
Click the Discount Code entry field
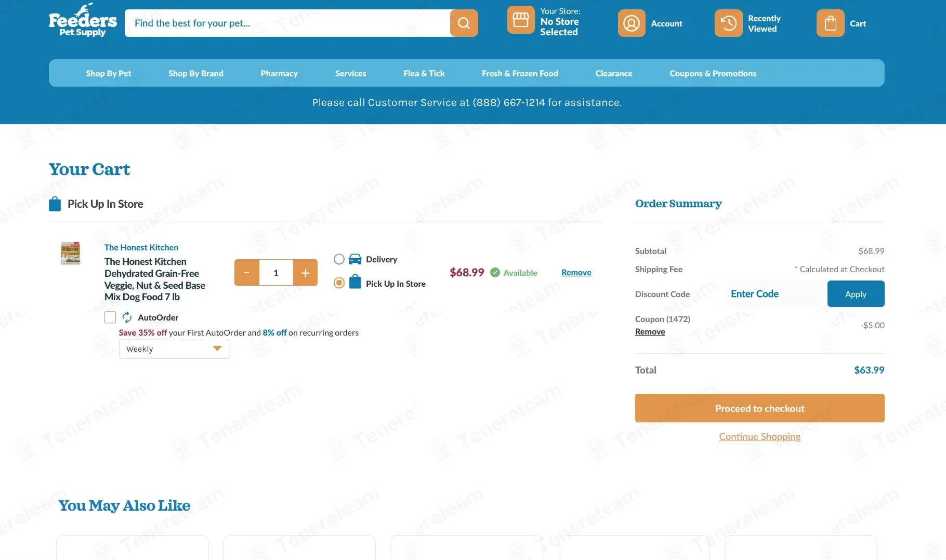click(x=776, y=294)
